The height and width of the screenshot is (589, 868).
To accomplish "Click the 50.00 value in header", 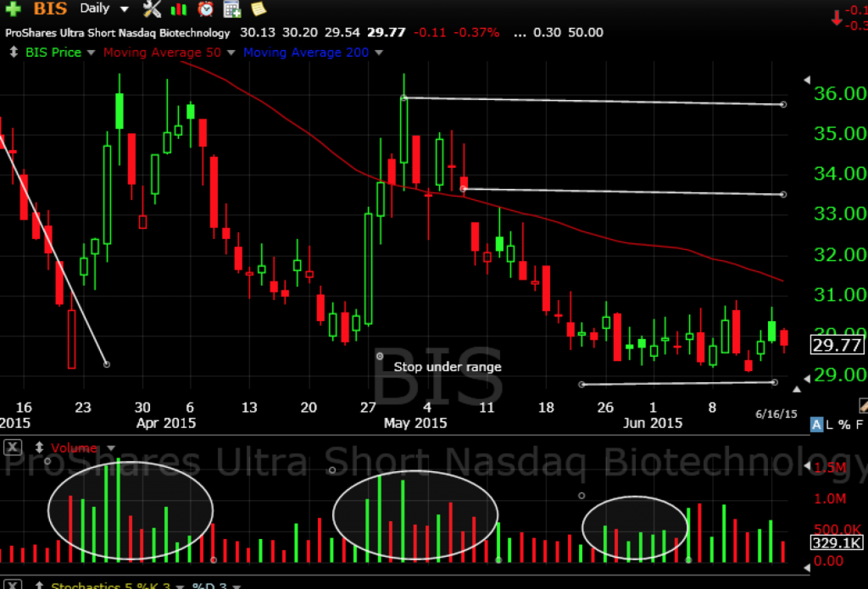I will point(585,32).
